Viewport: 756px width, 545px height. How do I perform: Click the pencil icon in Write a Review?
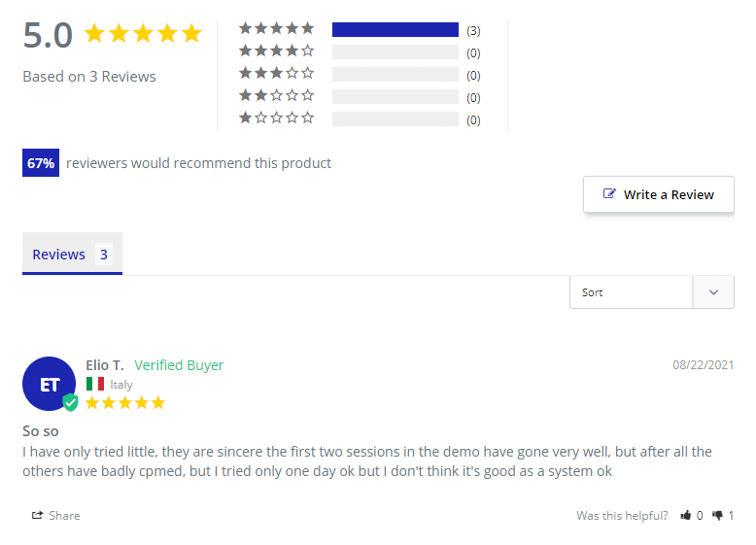coord(609,194)
